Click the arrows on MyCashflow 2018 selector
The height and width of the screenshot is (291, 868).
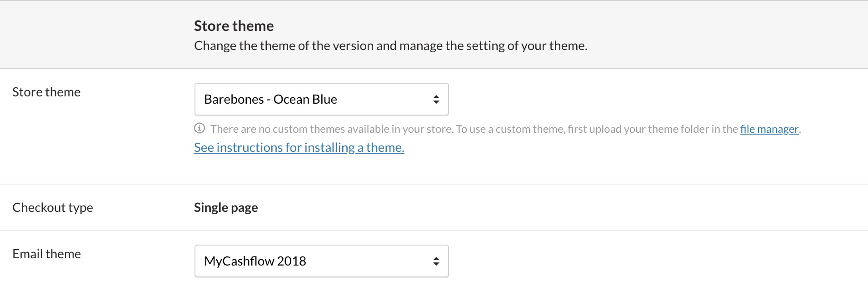(x=436, y=261)
